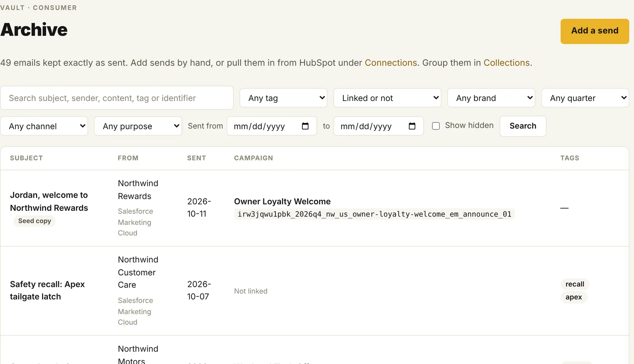
Task: Focus the search subject text field
Action: pyautogui.click(x=117, y=98)
